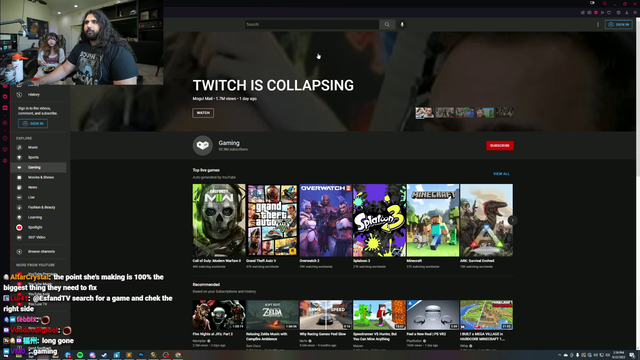Open the News category

38,187
